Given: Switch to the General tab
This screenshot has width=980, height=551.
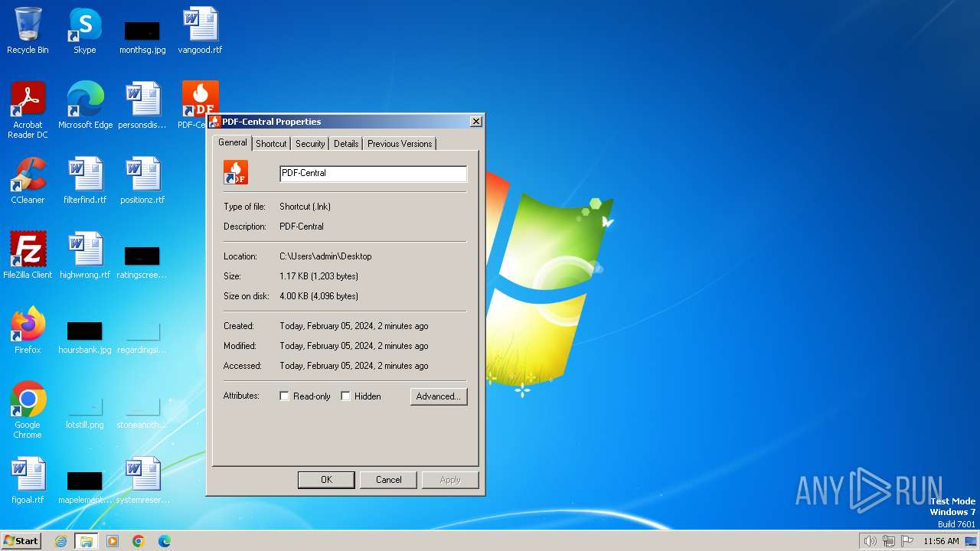Looking at the screenshot, I should click(x=233, y=142).
